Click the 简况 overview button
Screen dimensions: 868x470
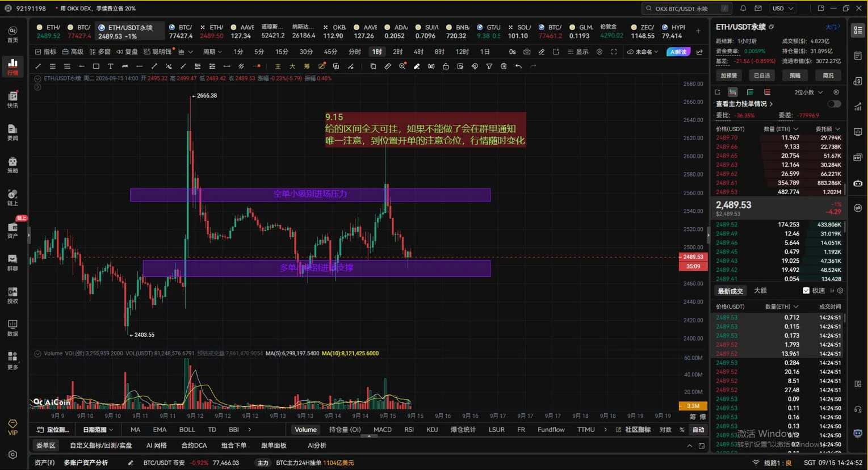[x=828, y=75]
